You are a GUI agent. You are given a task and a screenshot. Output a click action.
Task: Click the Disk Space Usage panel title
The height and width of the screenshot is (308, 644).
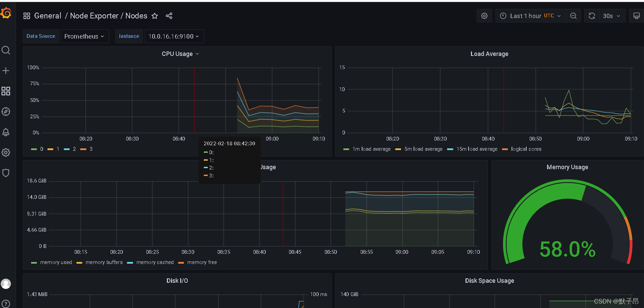pos(489,281)
